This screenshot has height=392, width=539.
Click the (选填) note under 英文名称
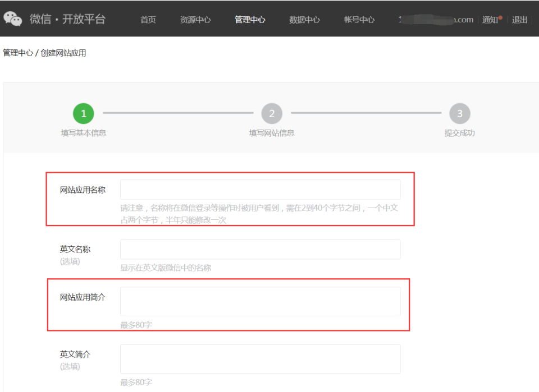tap(70, 261)
